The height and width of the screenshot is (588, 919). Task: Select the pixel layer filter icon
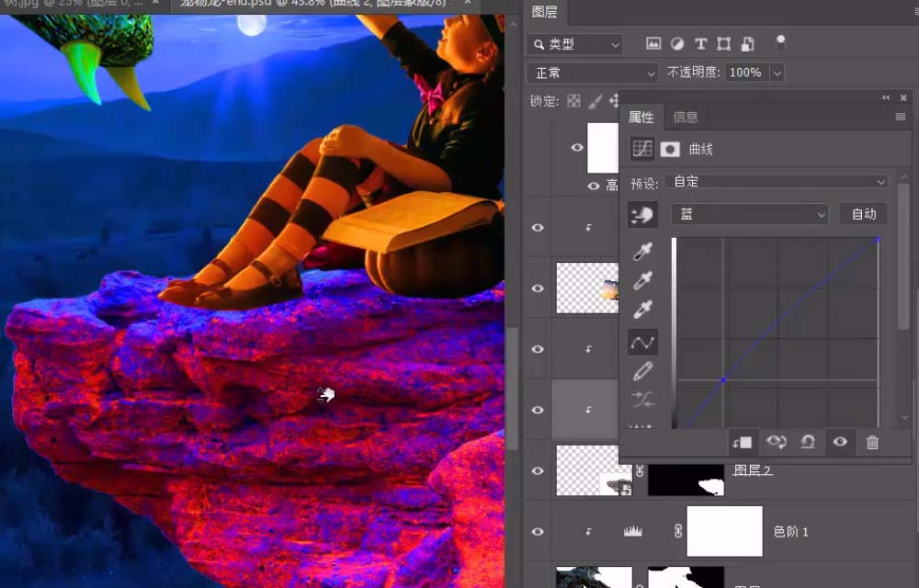[652, 43]
